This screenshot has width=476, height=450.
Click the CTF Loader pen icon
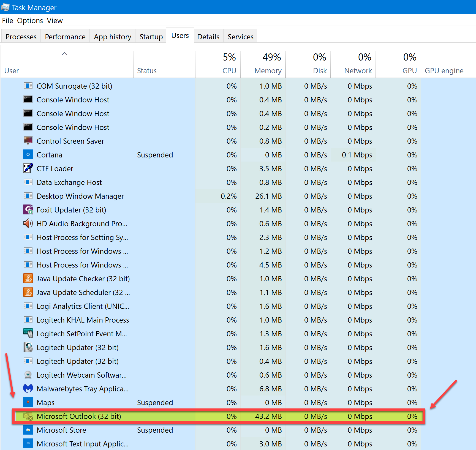tap(28, 168)
